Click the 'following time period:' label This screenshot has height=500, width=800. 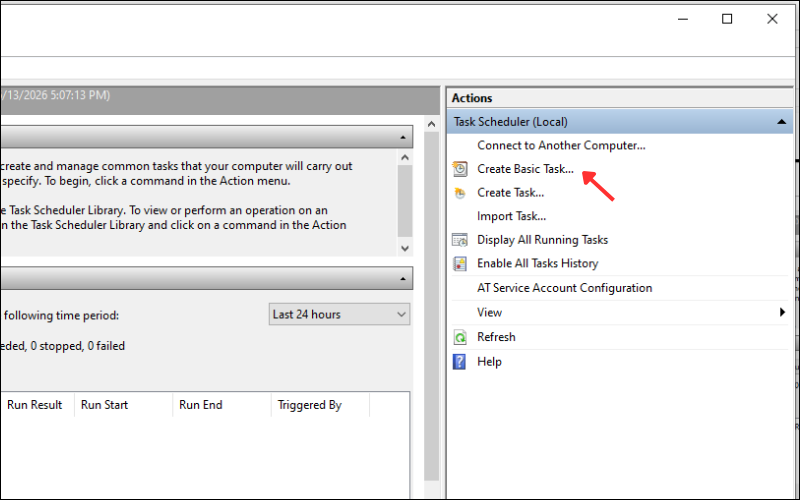[61, 315]
